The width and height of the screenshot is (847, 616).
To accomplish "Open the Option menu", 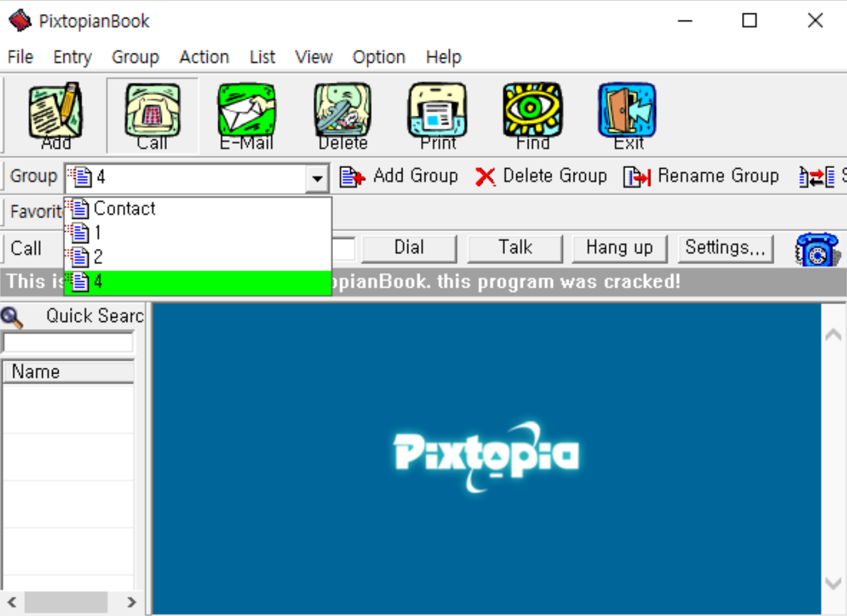I will tap(379, 57).
